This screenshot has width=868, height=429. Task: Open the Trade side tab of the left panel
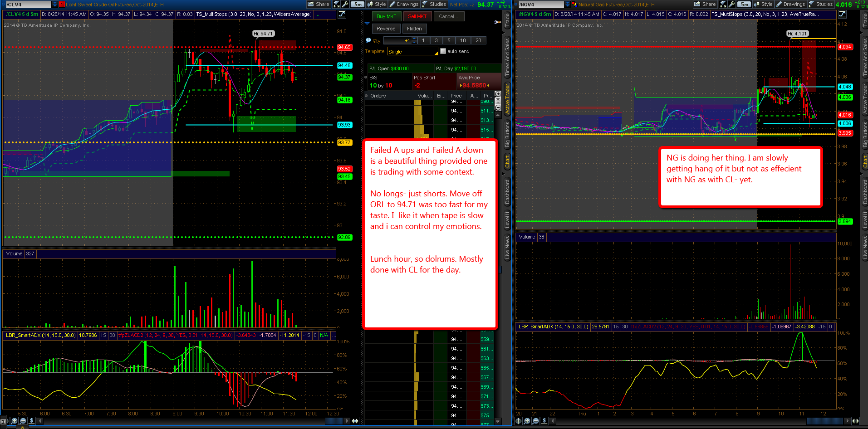(507, 20)
